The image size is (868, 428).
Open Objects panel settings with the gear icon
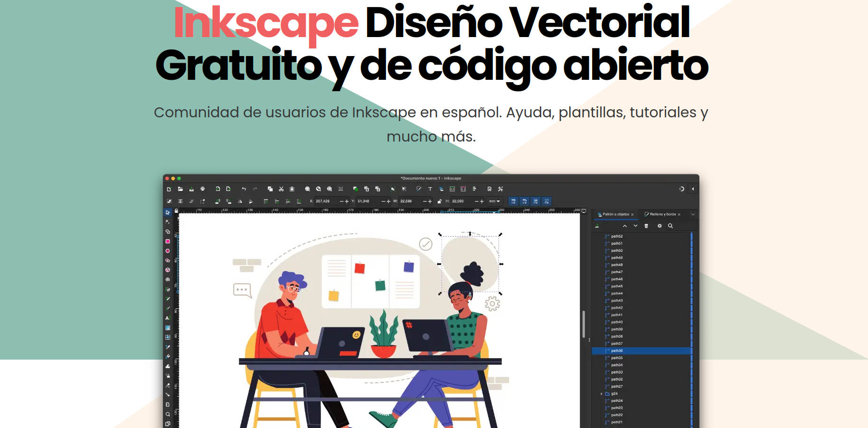click(x=660, y=226)
